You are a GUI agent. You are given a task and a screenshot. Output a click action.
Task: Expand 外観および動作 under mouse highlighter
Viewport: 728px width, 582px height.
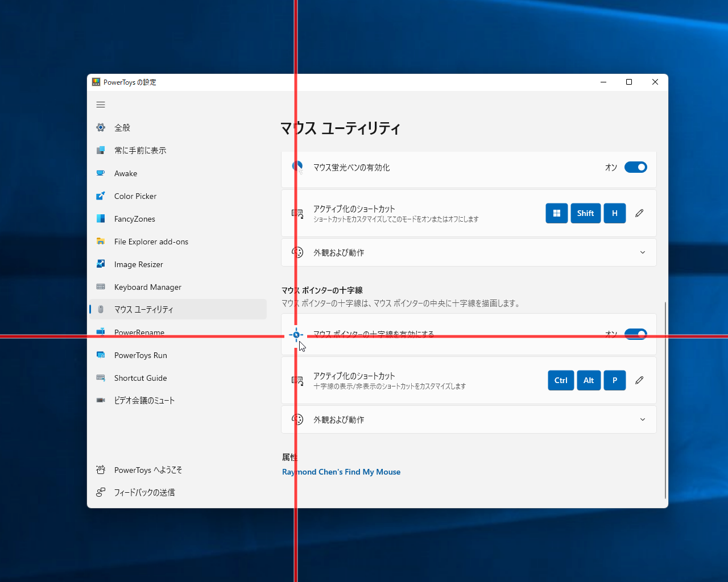(x=643, y=252)
